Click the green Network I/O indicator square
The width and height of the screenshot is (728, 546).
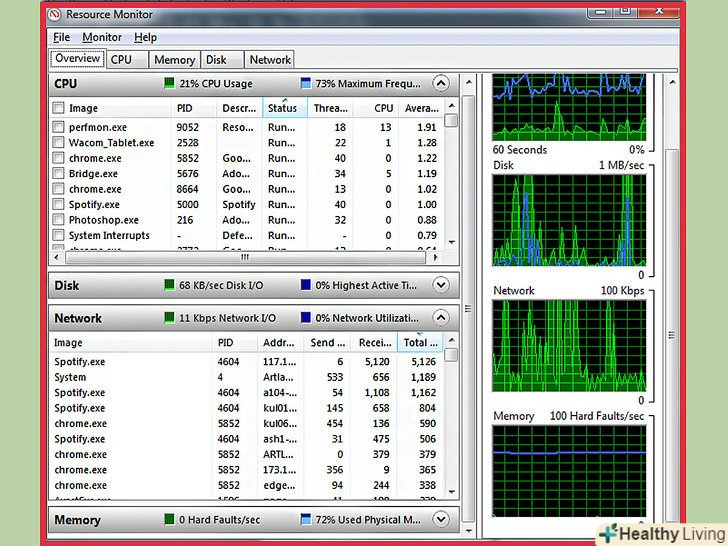point(169,318)
